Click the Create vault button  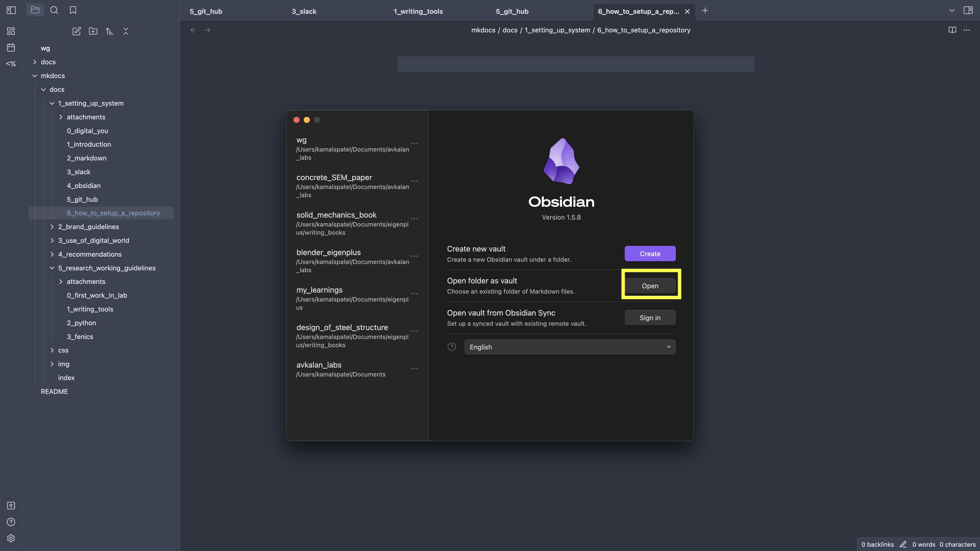click(x=650, y=254)
